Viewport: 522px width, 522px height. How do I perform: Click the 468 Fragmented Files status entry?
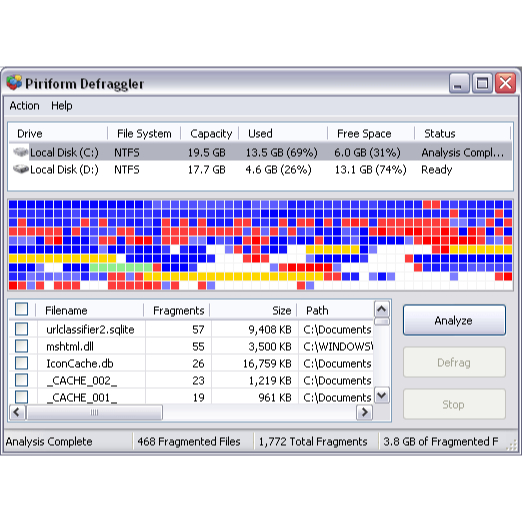tap(189, 441)
